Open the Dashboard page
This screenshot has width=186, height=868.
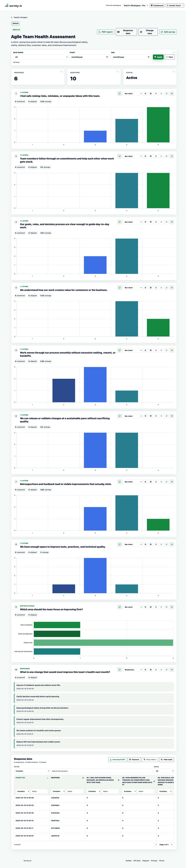point(157,5)
